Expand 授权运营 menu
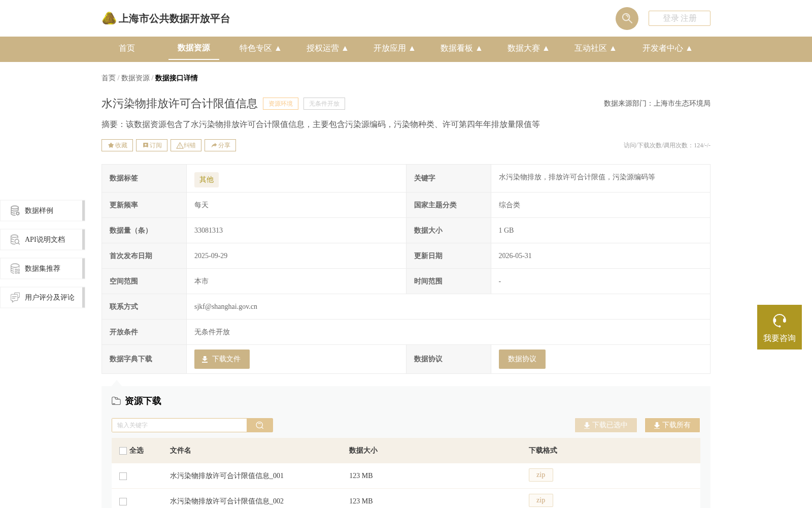The width and height of the screenshot is (812, 508). tap(327, 48)
